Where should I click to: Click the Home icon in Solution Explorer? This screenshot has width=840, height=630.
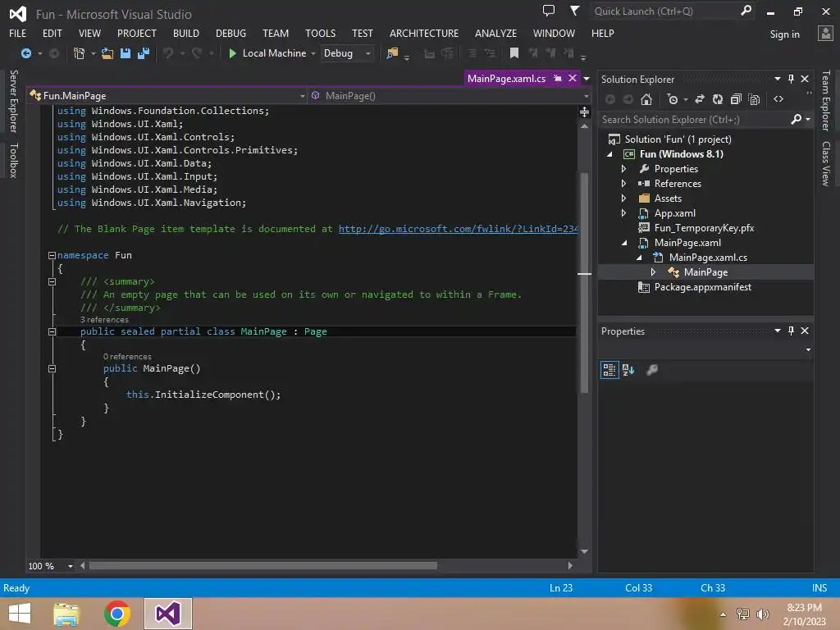tap(646, 99)
